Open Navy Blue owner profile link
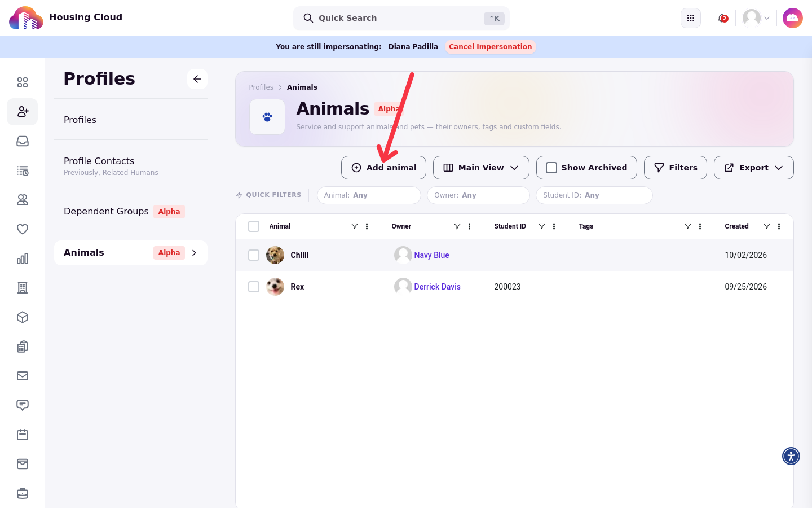Viewport: 812px width, 508px height. (x=431, y=255)
